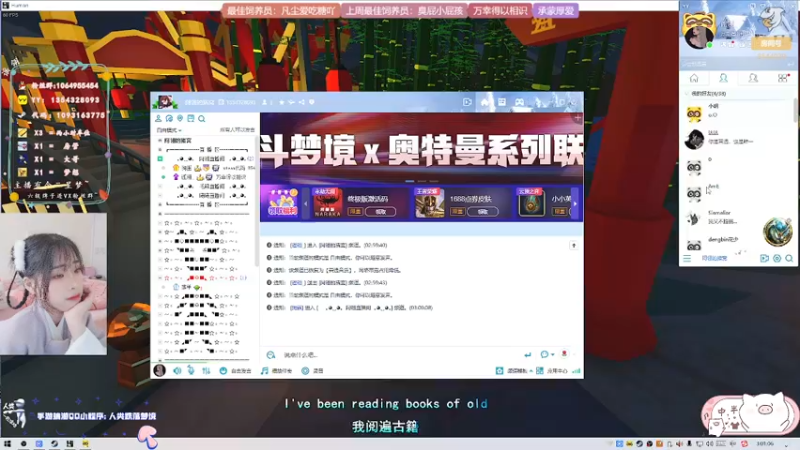800x450 pixels.
Task: Open the member list icon in channel sidebar
Action: click(159, 118)
